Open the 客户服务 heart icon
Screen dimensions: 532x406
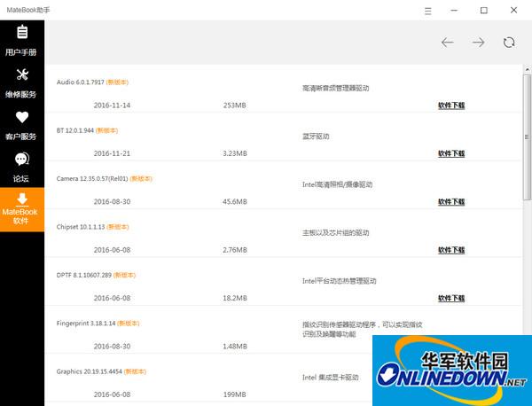click(x=22, y=117)
